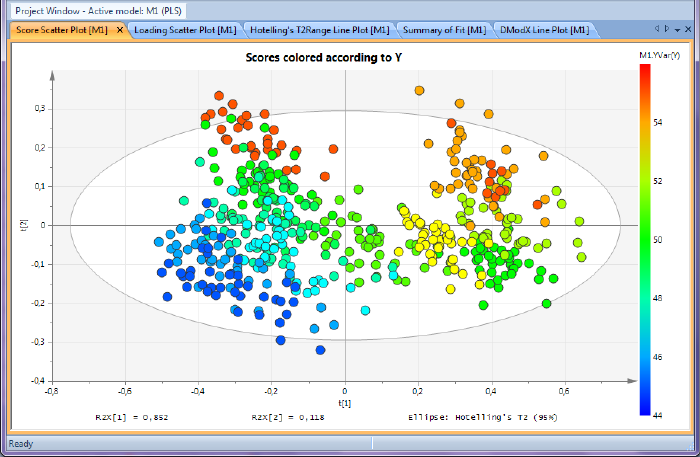Switch to Score Scatter Plot [M1] tab
This screenshot has height=457, width=700.
[x=62, y=30]
